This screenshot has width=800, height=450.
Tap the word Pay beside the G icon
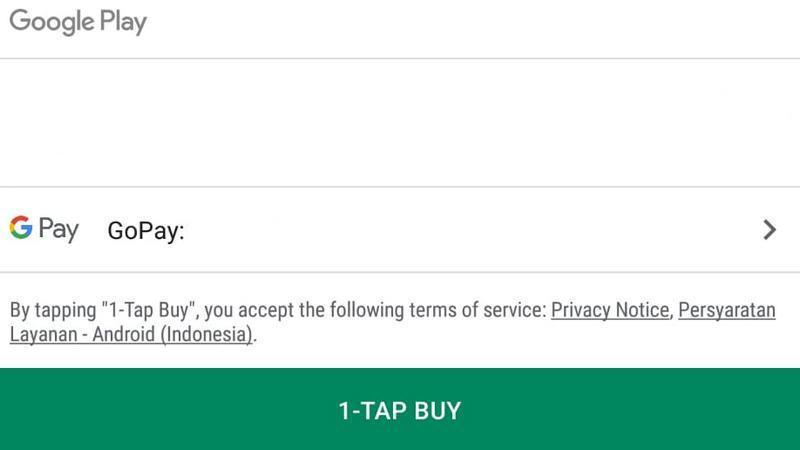pos(59,230)
